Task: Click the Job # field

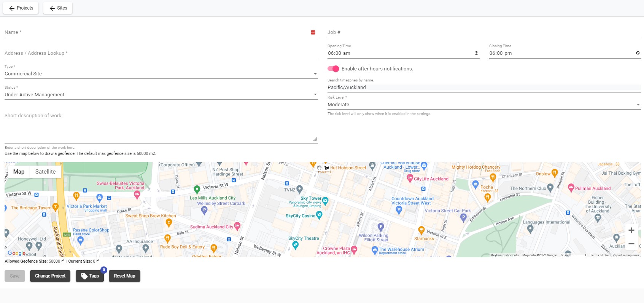Action: (484, 32)
